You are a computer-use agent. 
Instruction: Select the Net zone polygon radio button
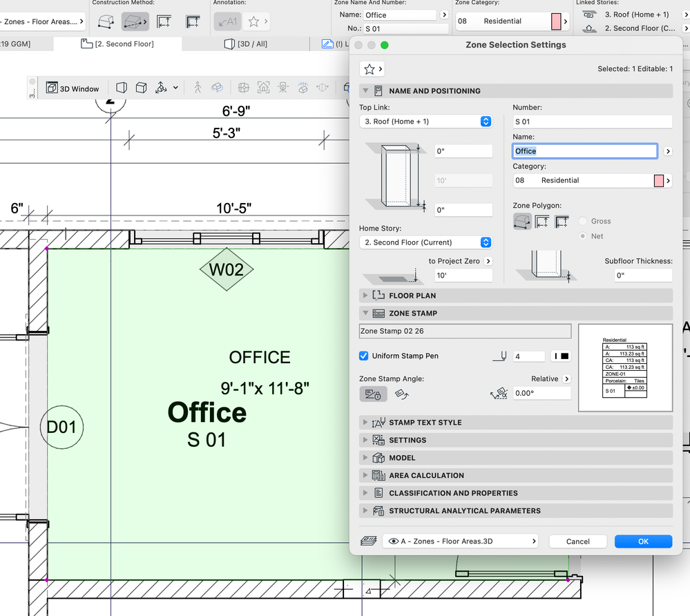coord(583,235)
